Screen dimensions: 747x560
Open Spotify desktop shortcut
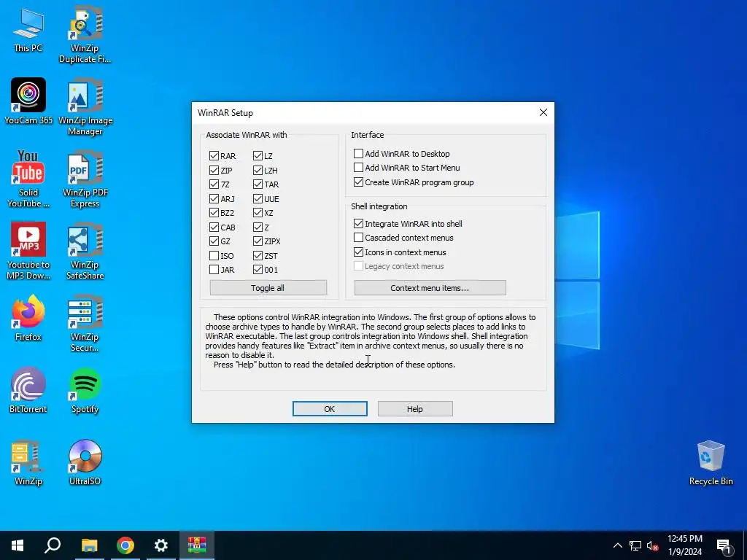85,390
